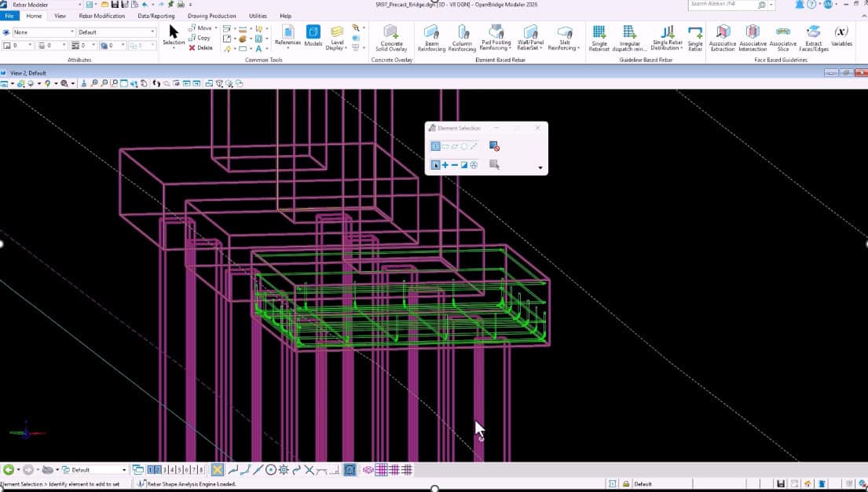Image resolution: width=868 pixels, height=492 pixels.
Task: Launch the Column Reinforcing tool
Action: pyautogui.click(x=462, y=38)
